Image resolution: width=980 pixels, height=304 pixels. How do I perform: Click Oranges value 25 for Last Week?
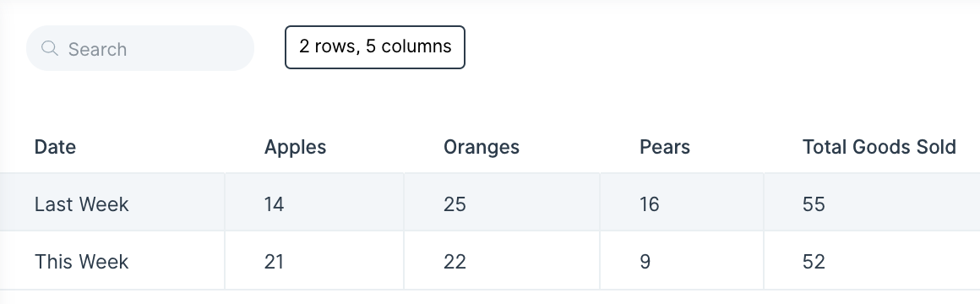tap(455, 204)
